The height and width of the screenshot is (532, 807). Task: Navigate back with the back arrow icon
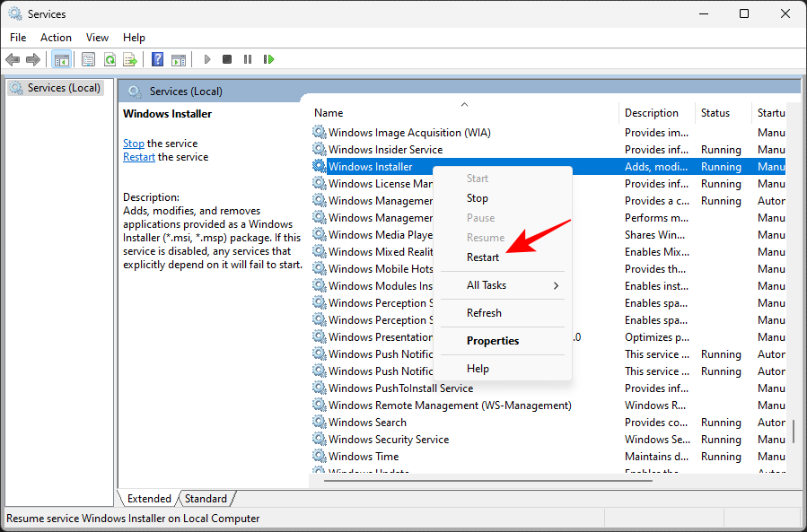13,59
